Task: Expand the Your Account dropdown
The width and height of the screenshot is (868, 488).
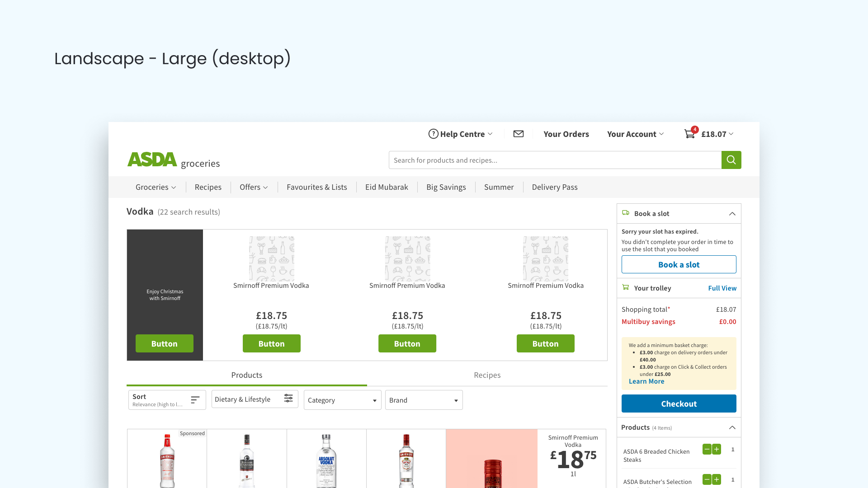Action: pyautogui.click(x=661, y=134)
